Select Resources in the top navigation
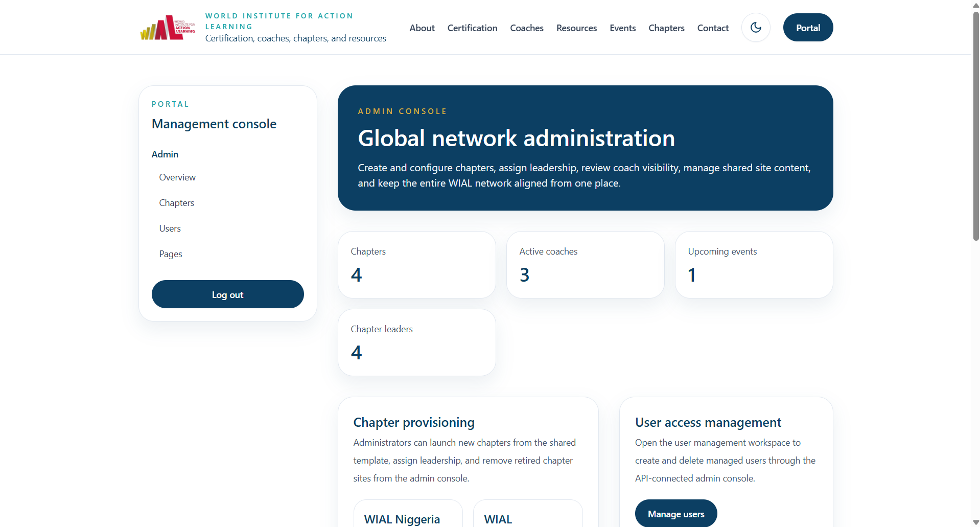Image resolution: width=980 pixels, height=527 pixels. click(576, 28)
